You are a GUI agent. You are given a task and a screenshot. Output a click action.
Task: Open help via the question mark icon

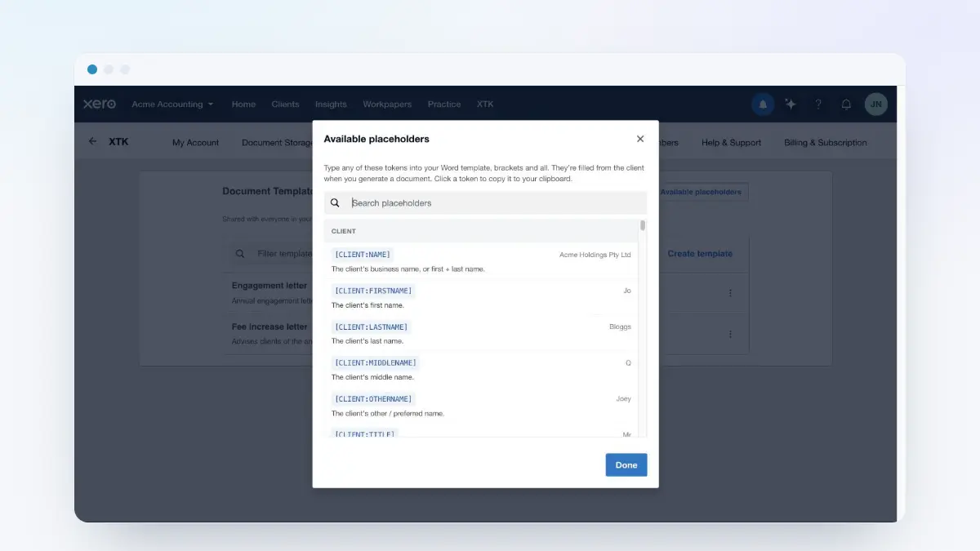pos(818,104)
